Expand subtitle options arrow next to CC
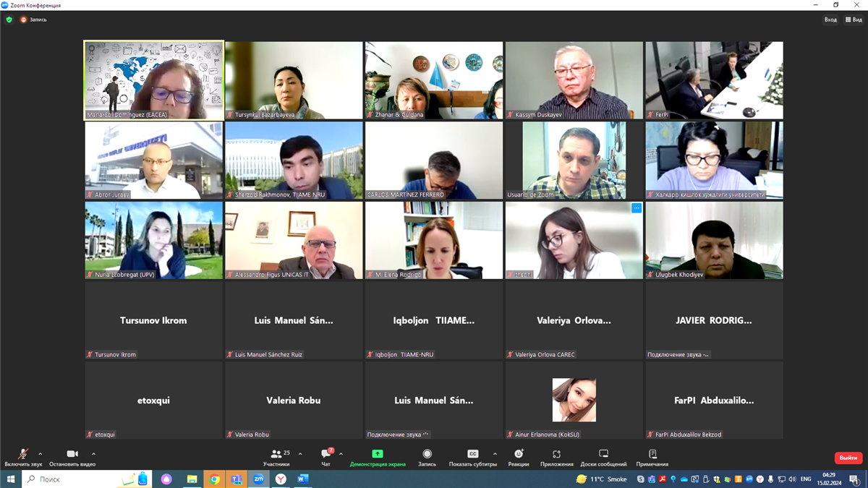This screenshot has width=868, height=488. click(495, 454)
